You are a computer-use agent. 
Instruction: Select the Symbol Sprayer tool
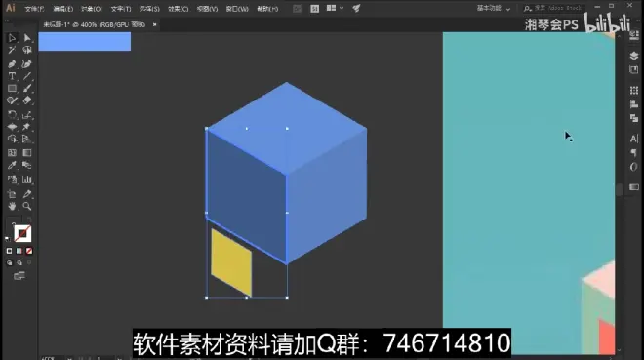[x=12, y=180]
